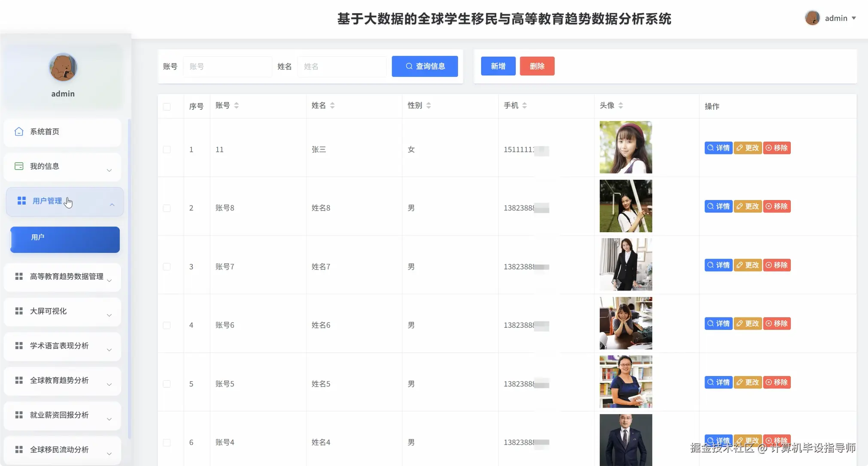The width and height of the screenshot is (868, 466).
Task: Click the admin avatar in top-right header
Action: click(812, 18)
